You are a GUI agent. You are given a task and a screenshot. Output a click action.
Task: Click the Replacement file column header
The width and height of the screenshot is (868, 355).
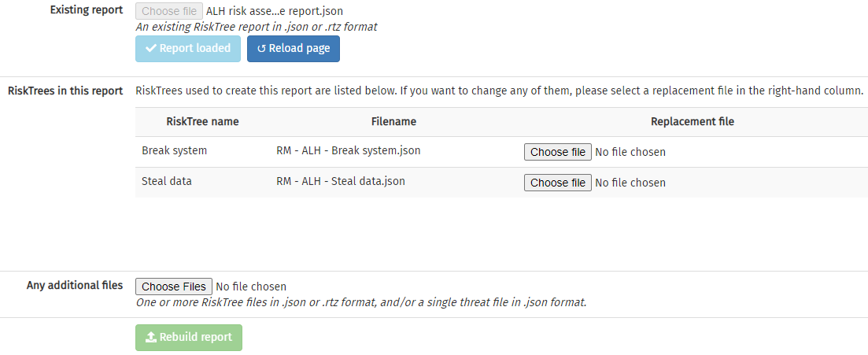[x=693, y=122]
